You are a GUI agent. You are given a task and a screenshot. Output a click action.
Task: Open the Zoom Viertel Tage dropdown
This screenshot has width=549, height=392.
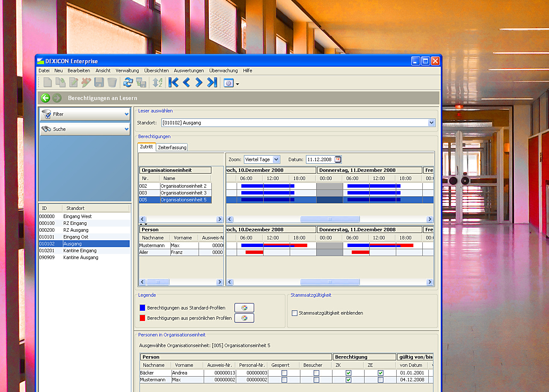[276, 159]
